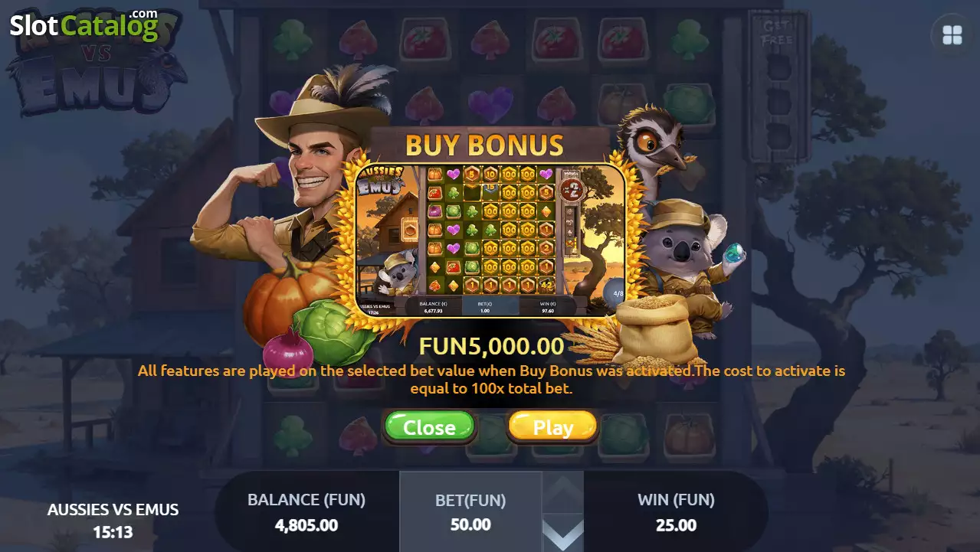Viewport: 980px width, 552px height.
Task: Click the Win (FUN) display
Action: [676, 511]
